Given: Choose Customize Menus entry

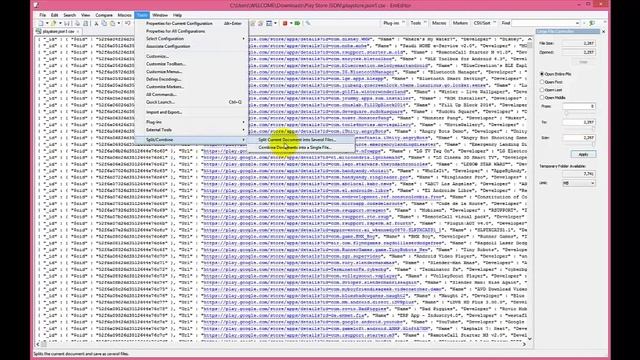Looking at the screenshot, I should [192, 72].
